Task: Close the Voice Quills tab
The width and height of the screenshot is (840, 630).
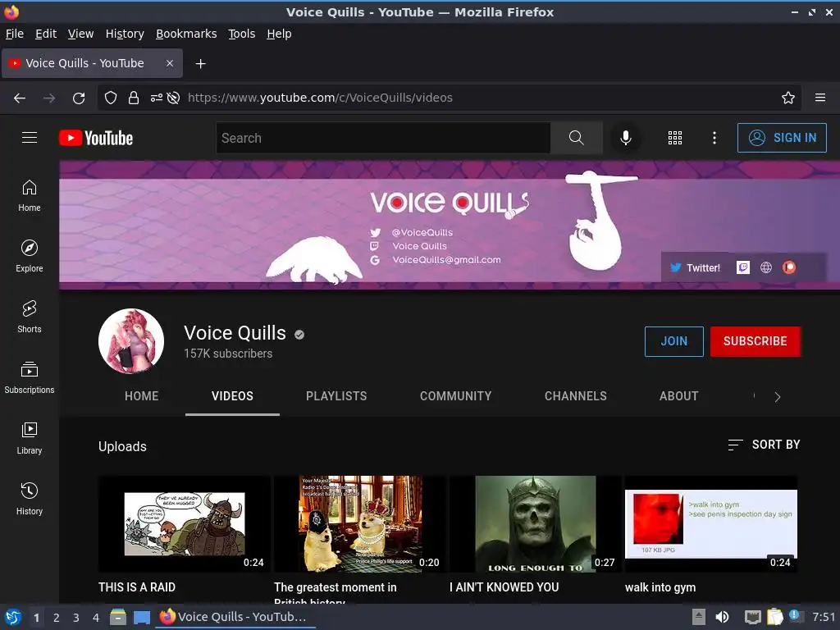Action: tap(169, 63)
